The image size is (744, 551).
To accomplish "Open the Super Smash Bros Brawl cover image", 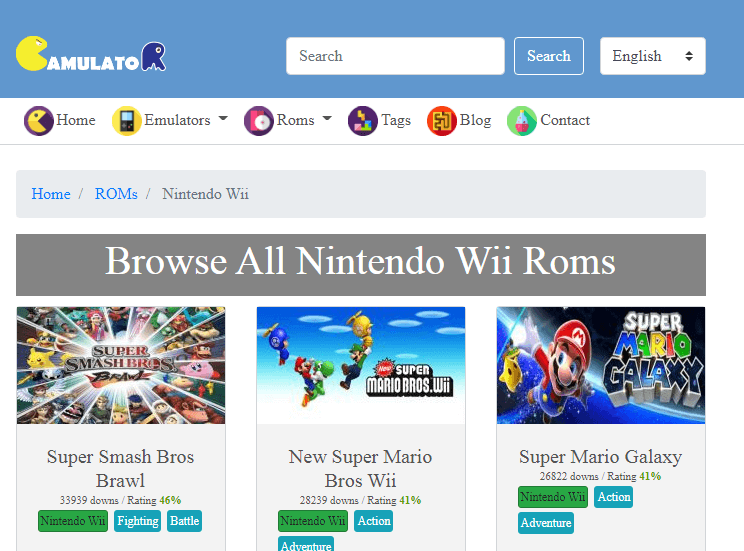I will click(x=121, y=365).
